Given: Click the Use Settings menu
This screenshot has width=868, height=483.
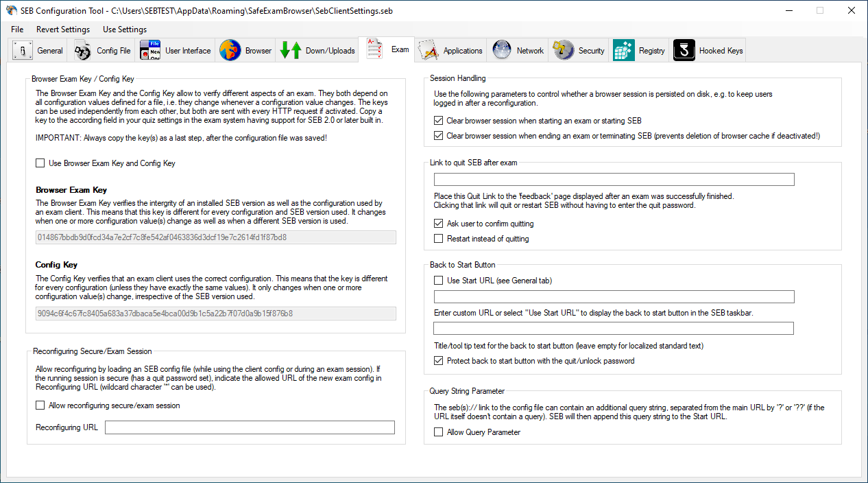Looking at the screenshot, I should [124, 30].
